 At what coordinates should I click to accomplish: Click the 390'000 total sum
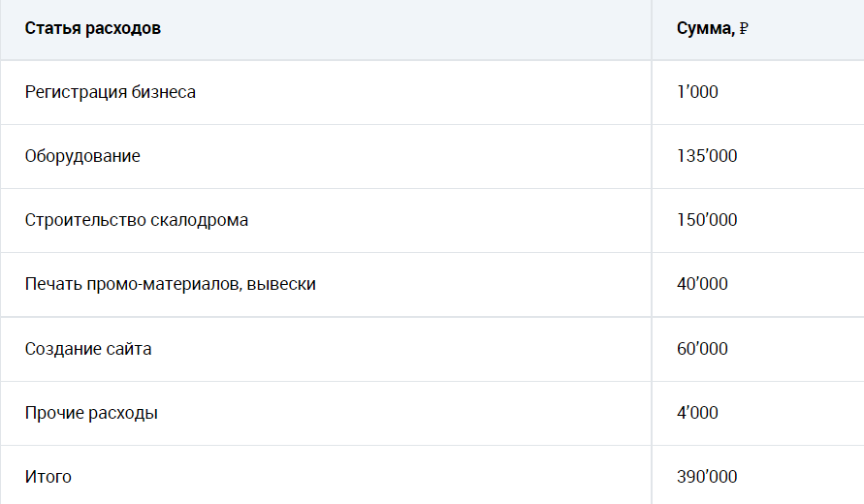(707, 476)
